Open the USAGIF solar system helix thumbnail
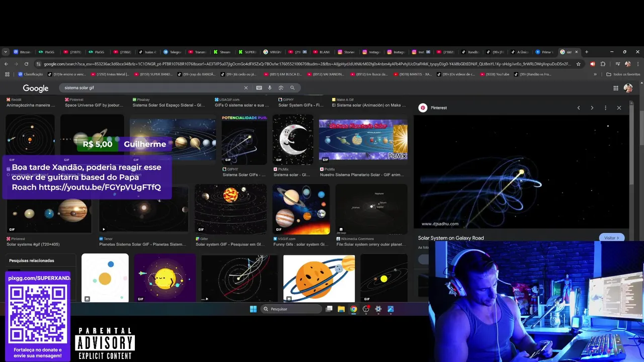The image size is (644, 362). 244,140
